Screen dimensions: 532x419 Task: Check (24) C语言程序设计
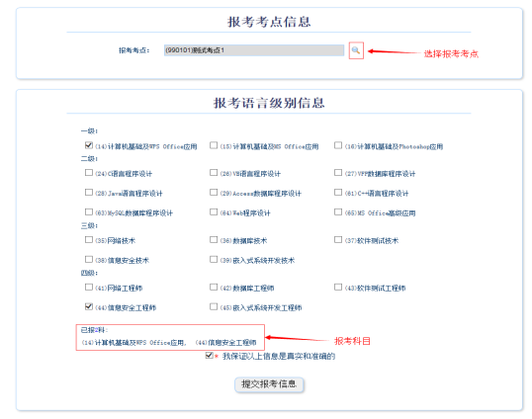coord(89,173)
